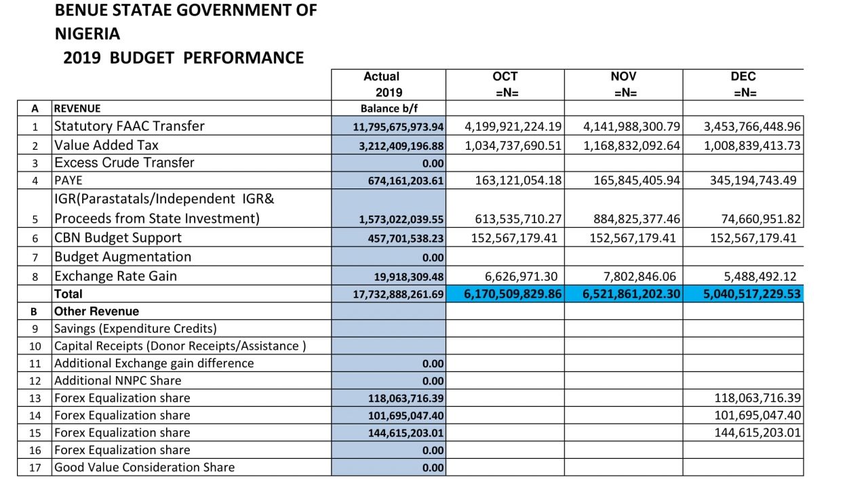Screen dimensions: 868x488
Task: Click the Budget Augmentation row label
Action: click(x=123, y=257)
